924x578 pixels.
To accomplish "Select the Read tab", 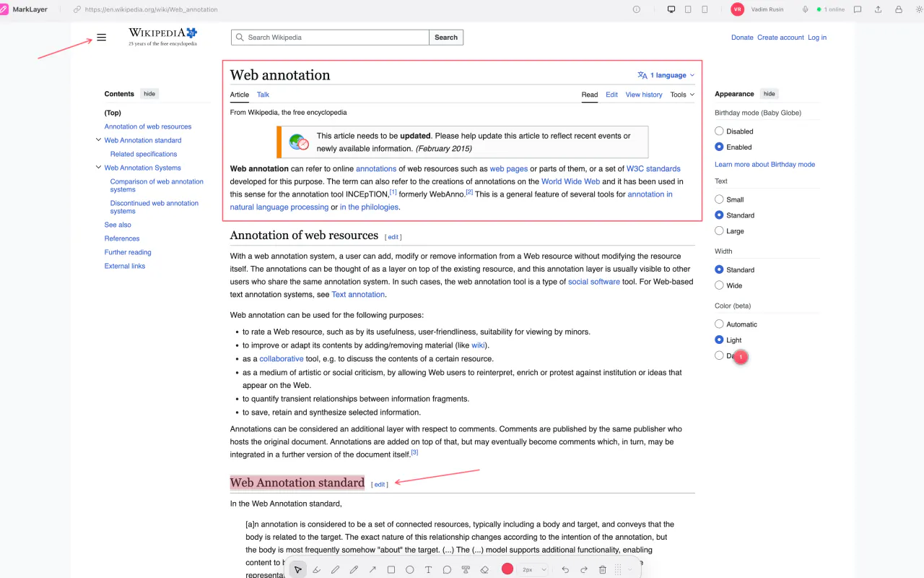I will (590, 95).
